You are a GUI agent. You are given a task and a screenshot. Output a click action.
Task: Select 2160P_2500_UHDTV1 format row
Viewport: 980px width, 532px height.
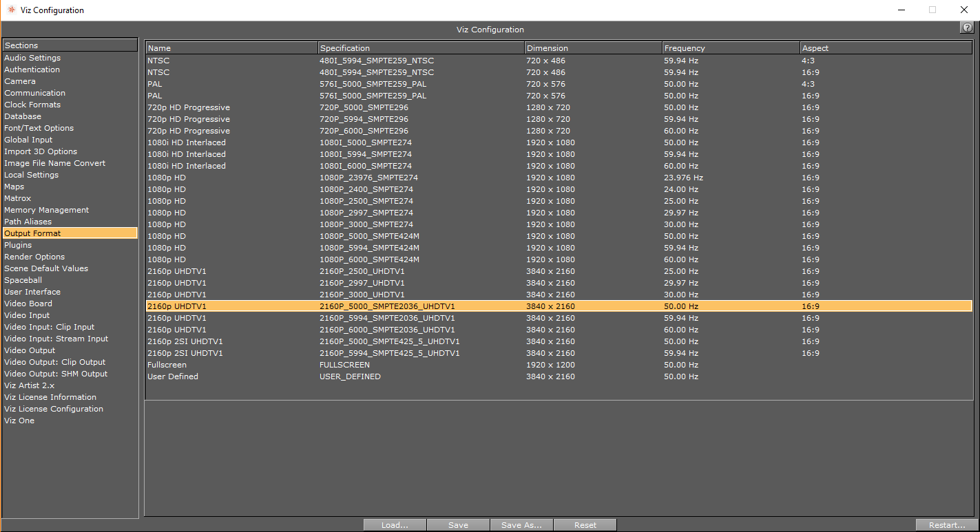point(559,271)
